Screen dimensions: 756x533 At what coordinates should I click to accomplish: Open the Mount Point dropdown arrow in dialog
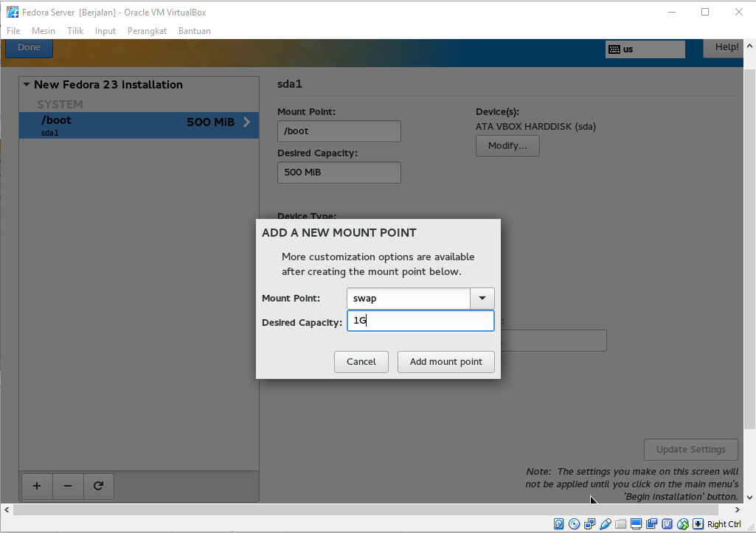coord(482,299)
